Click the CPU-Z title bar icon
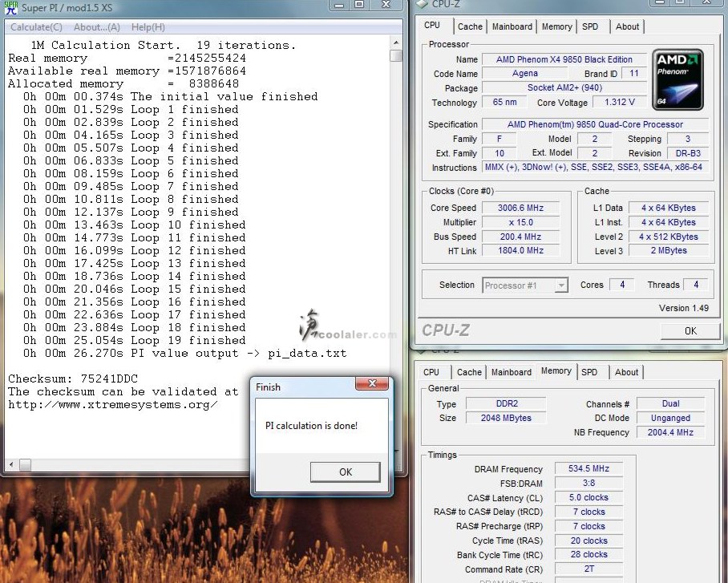Image resolution: width=728 pixels, height=583 pixels. pos(421,4)
